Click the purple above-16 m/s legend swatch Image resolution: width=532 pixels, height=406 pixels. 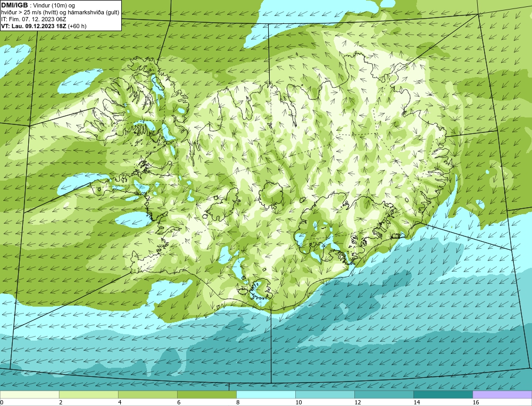[502, 394]
